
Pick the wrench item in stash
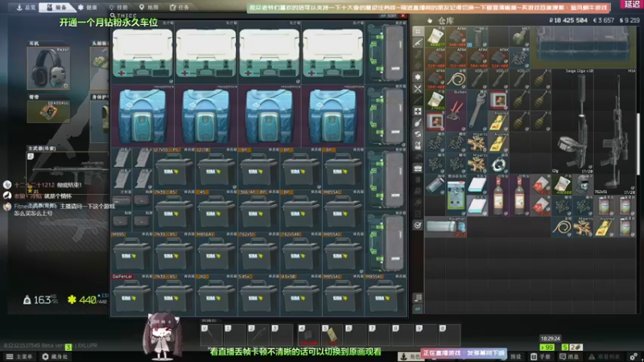(x=477, y=111)
